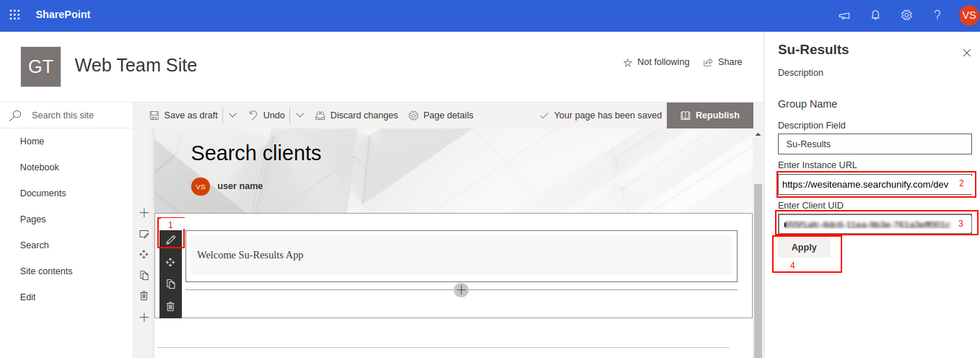This screenshot has width=980, height=358.
Task: Add a new web part with plus circle
Action: coord(461,289)
